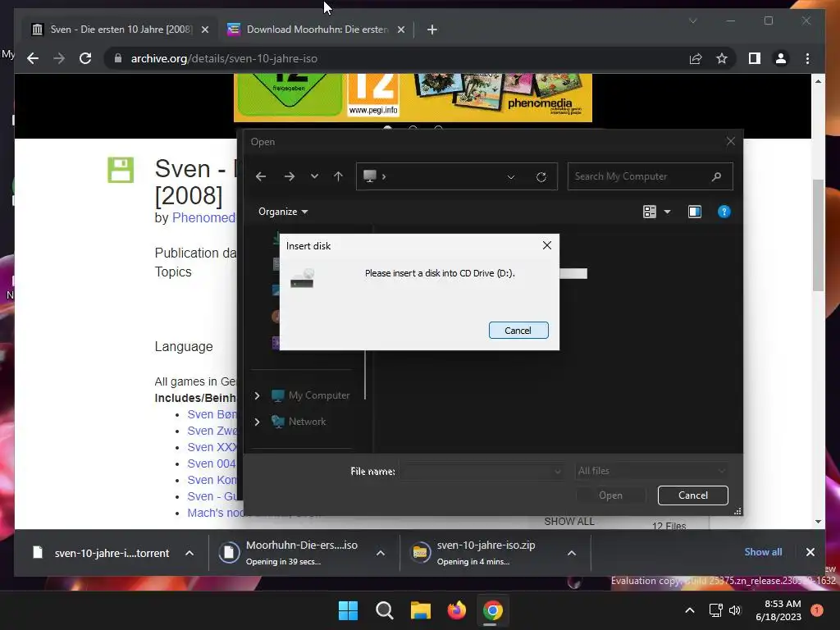The width and height of the screenshot is (840, 630).
Task: Cancel the Insert disk prompt
Action: click(518, 330)
